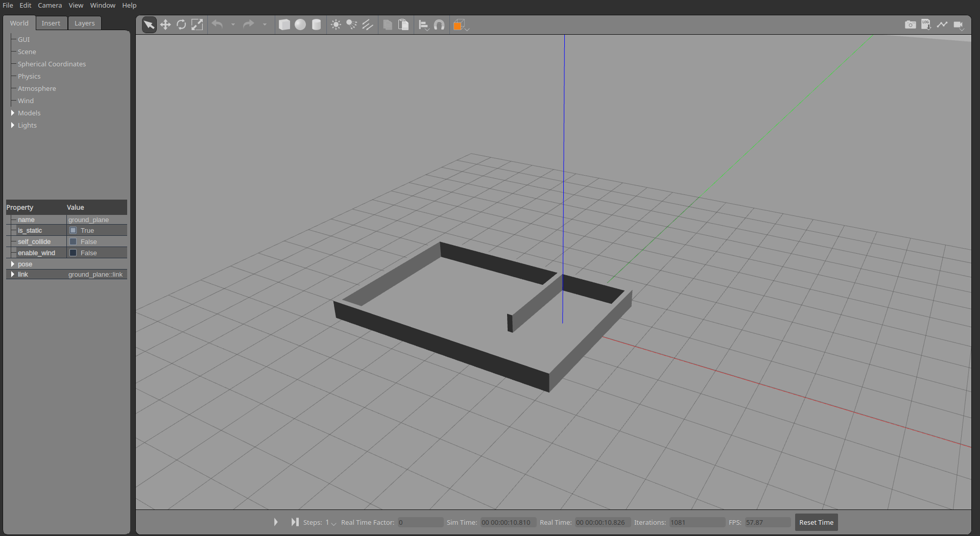Click the FPS value field
Viewport: 980px width, 536px height.
pos(768,522)
